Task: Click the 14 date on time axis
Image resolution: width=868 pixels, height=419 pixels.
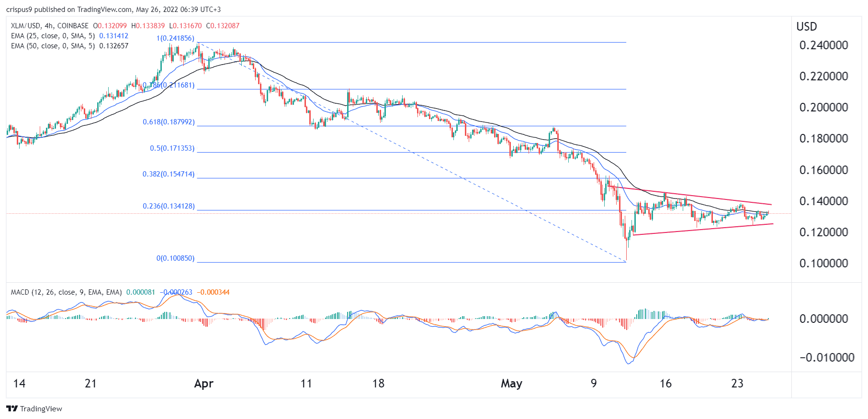Action: (x=19, y=384)
